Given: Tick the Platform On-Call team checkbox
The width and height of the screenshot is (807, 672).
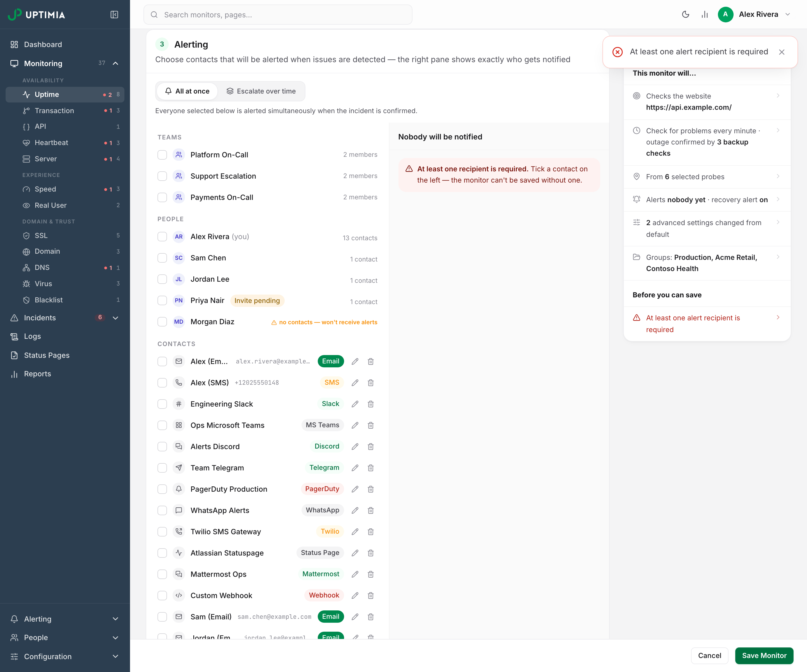Looking at the screenshot, I should pos(162,155).
